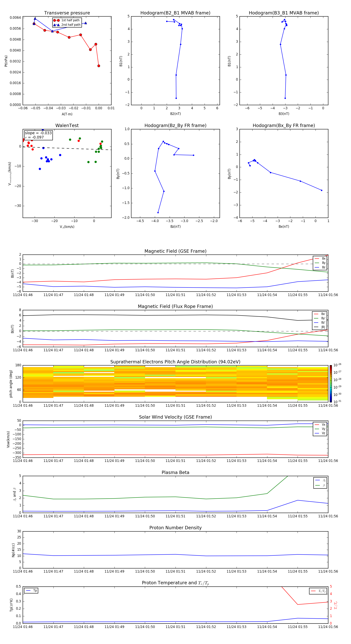Image resolution: width=351 pixels, height=644 pixels.
Task: Click the 'A(T·m)' x-axis label
Action: click(67, 114)
